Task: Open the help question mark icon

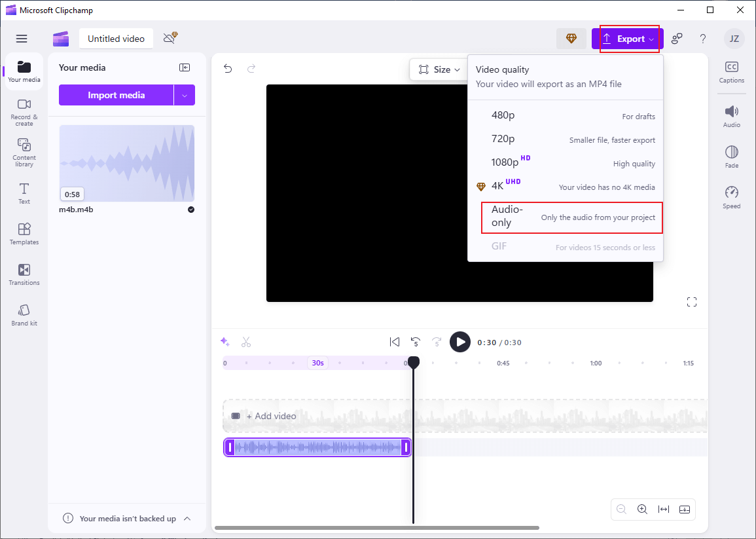Action: (703, 39)
